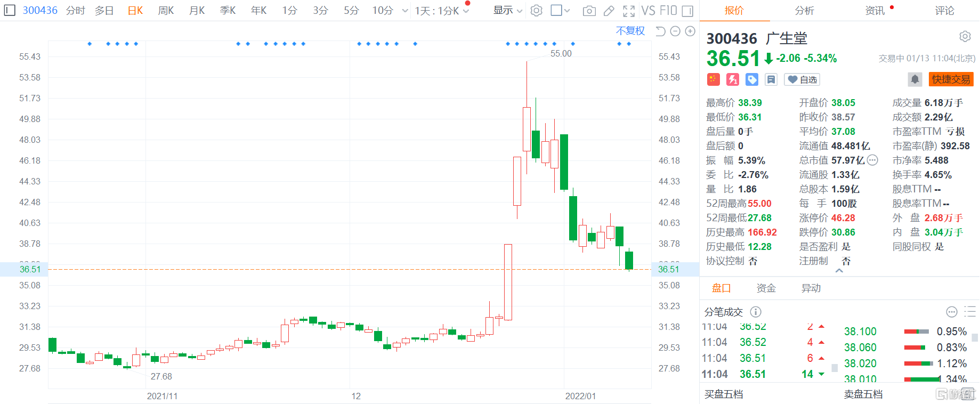Viewport: 980px width, 404px height.
Task: Select 年K yearly candlestick view
Action: [x=259, y=11]
